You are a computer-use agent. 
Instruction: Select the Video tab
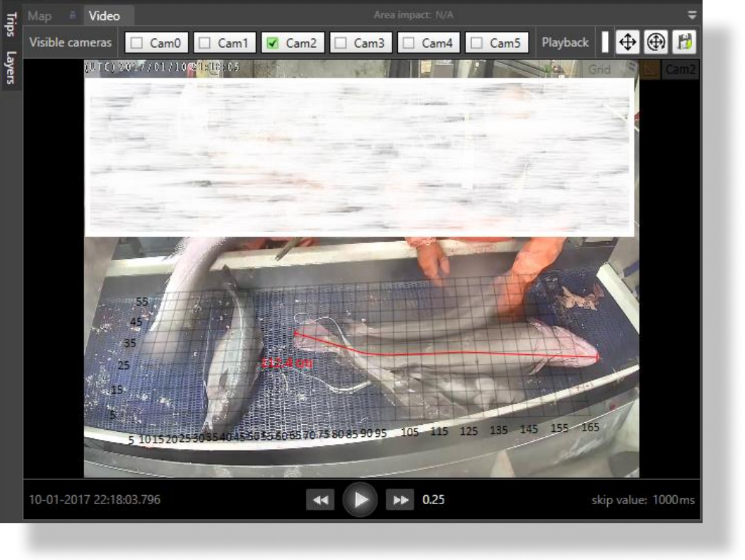[104, 16]
